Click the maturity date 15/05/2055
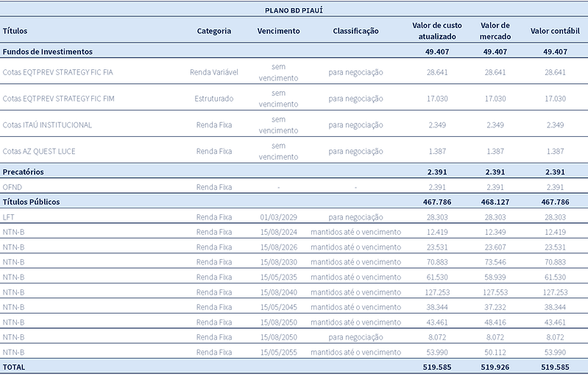Screen dimensions: 588x388 click(x=278, y=352)
